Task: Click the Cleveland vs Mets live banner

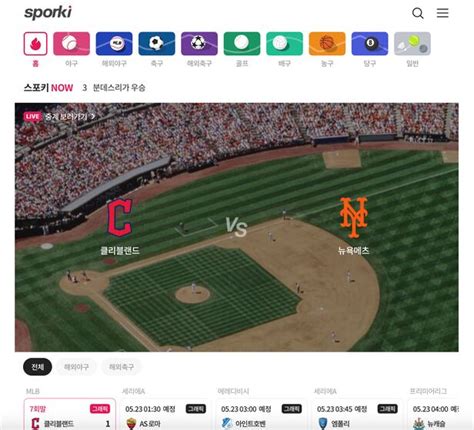Action: point(237,227)
